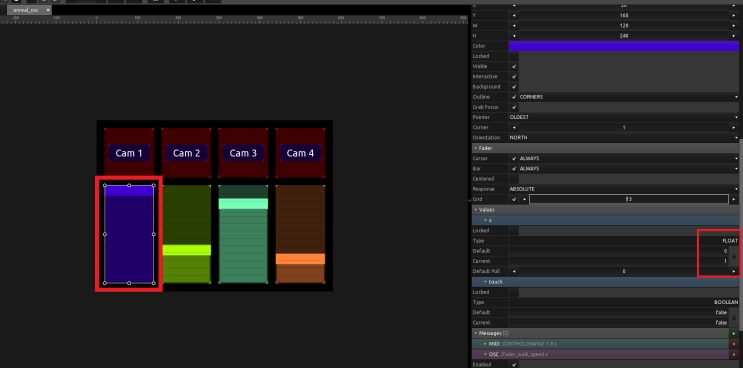Toggle Locked checkbox under touch value
743x368 pixels.
pos(514,292)
